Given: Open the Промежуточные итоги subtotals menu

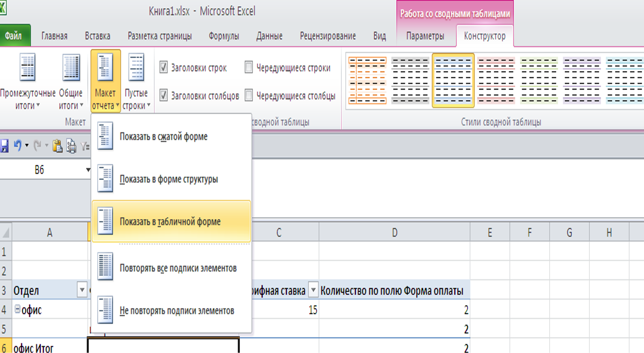Looking at the screenshot, I should (x=27, y=81).
